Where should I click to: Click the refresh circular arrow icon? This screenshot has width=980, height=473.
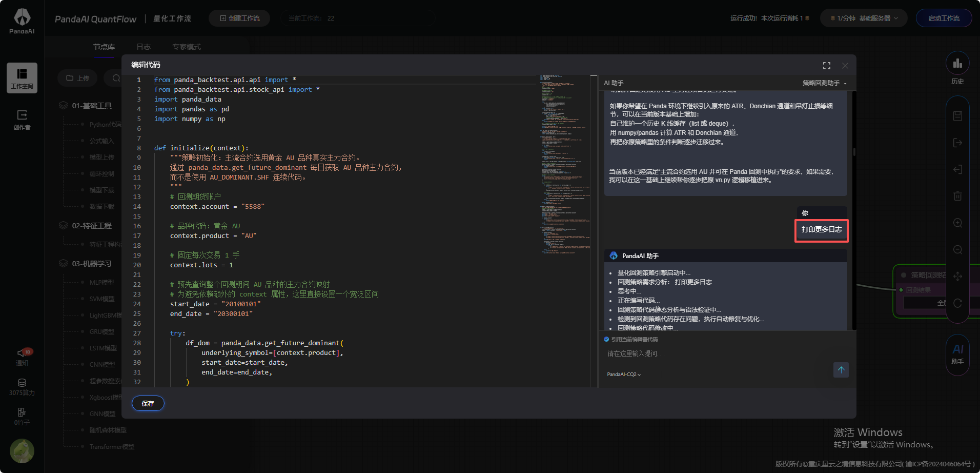[x=957, y=303]
